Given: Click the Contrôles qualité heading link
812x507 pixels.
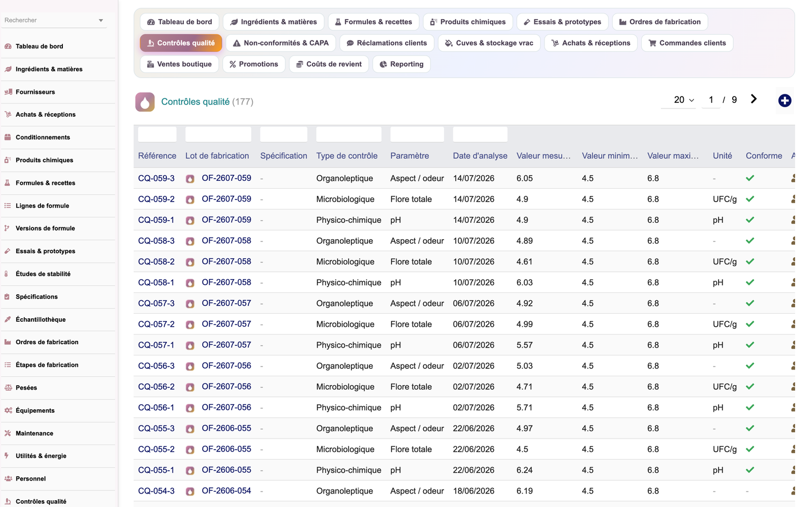Looking at the screenshot, I should (196, 102).
